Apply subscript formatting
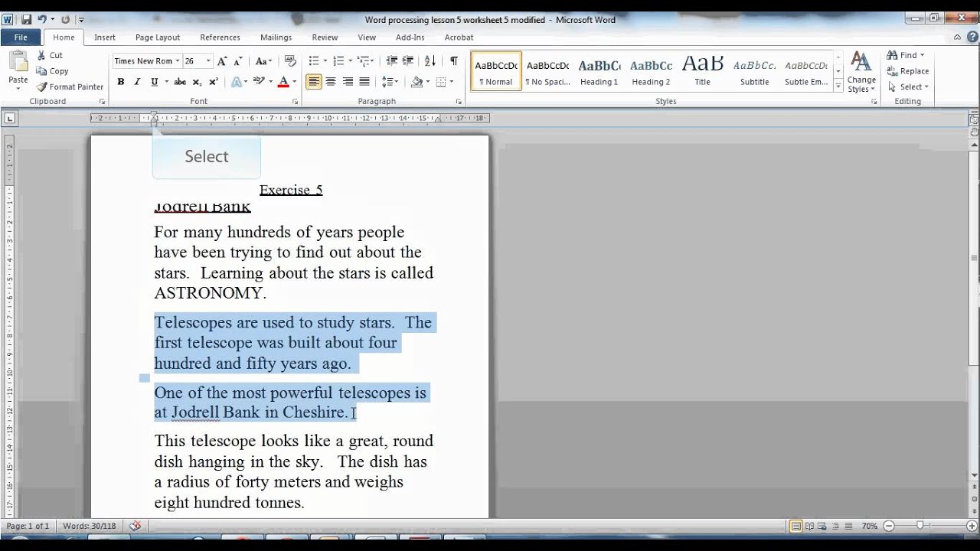 [x=197, y=82]
